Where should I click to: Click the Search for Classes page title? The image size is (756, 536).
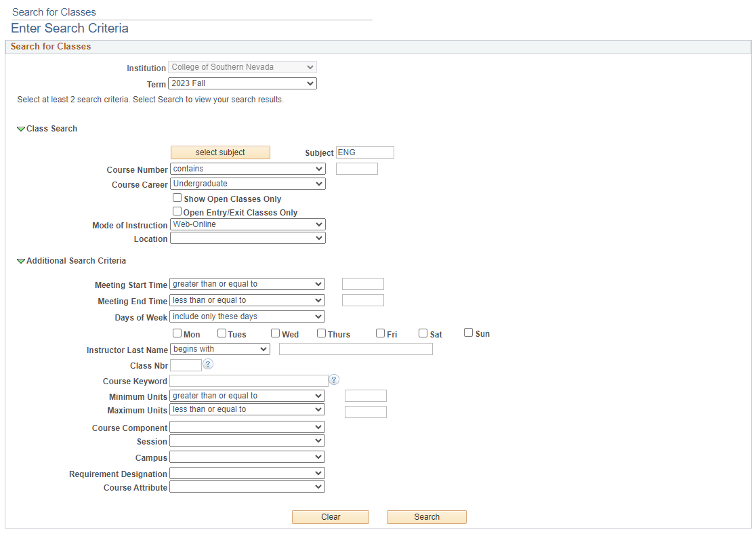point(54,12)
